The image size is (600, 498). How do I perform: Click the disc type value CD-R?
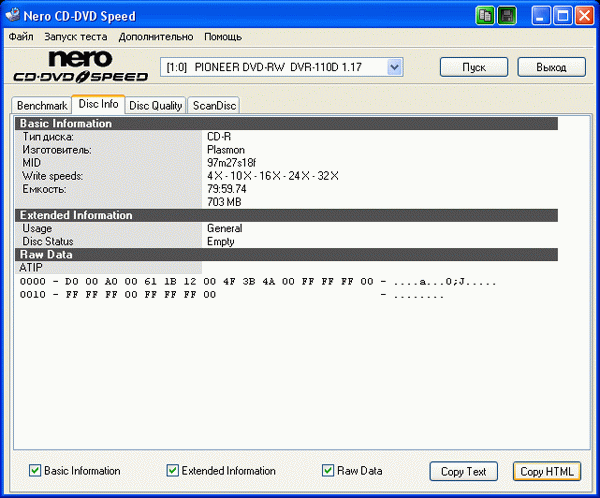tap(219, 137)
